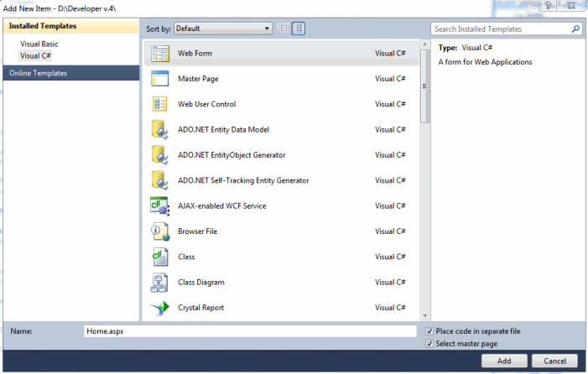The image size is (588, 374).
Task: Pick the ADO.NET Entity Data Model icon
Action: click(x=159, y=130)
